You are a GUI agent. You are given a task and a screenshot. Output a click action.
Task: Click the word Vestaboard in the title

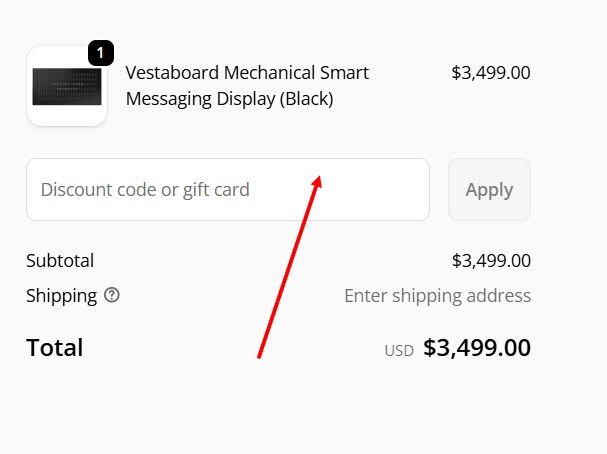point(172,73)
